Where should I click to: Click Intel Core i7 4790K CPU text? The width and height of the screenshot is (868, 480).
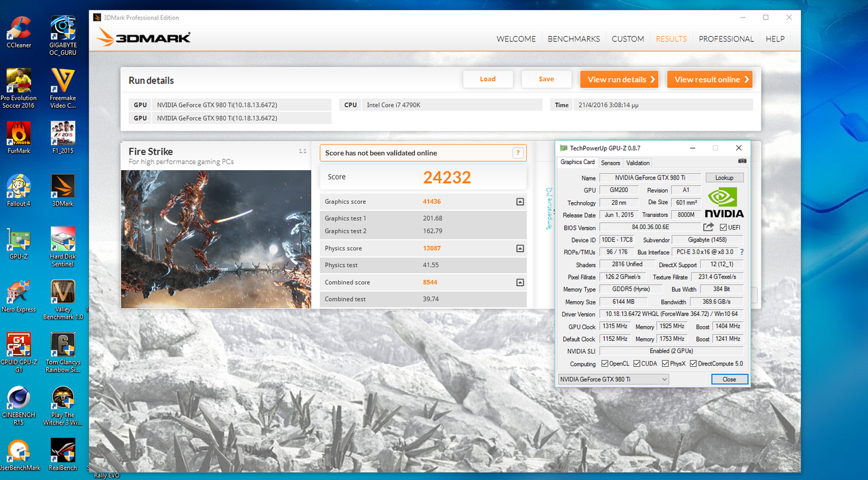pyautogui.click(x=393, y=105)
